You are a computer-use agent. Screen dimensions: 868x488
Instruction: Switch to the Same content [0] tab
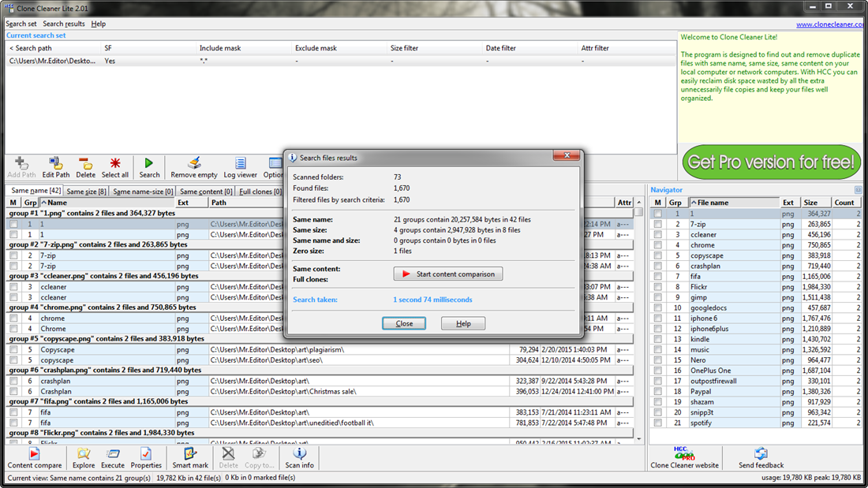[x=206, y=192]
